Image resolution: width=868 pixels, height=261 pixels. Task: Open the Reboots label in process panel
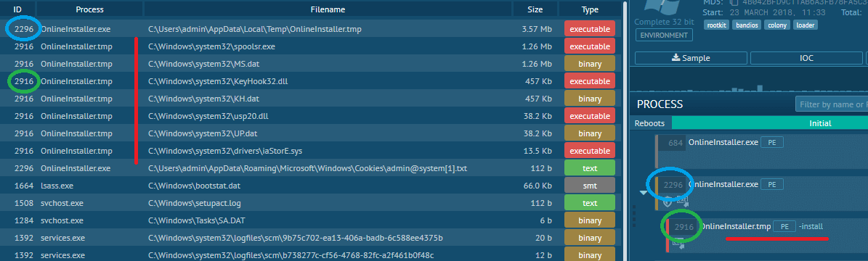tap(649, 123)
